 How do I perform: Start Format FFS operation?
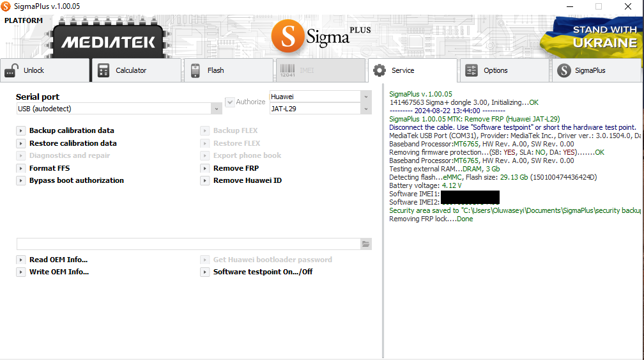(49, 168)
